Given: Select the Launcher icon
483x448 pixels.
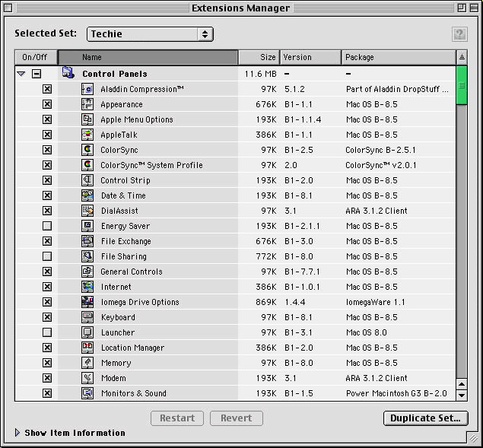Looking at the screenshot, I should pyautogui.click(x=87, y=332).
